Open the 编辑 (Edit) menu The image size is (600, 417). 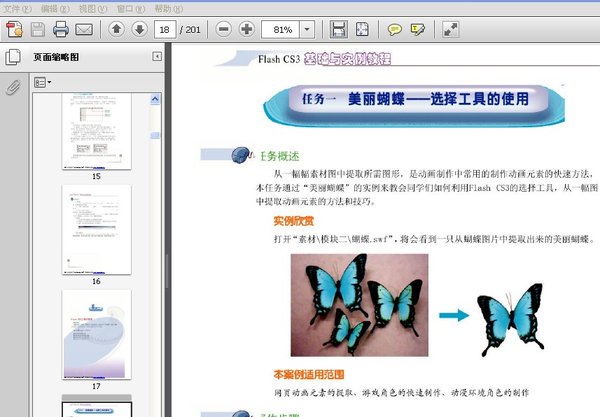(55, 8)
